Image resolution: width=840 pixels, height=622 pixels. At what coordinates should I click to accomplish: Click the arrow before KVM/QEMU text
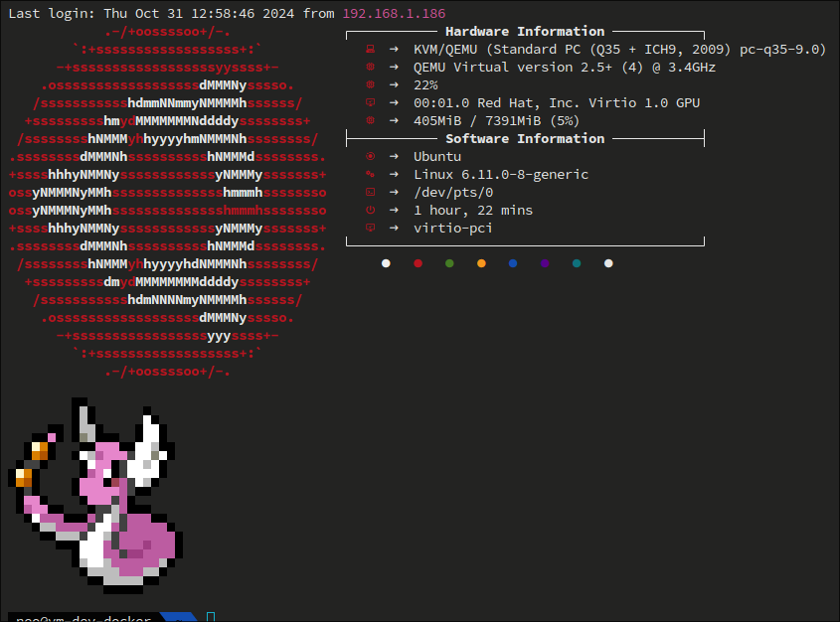tap(394, 50)
